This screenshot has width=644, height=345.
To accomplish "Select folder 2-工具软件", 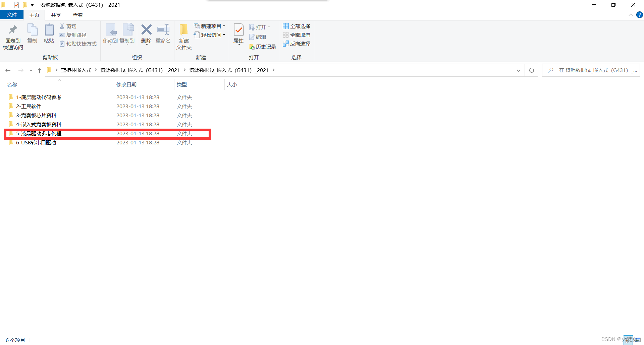I will (x=29, y=106).
